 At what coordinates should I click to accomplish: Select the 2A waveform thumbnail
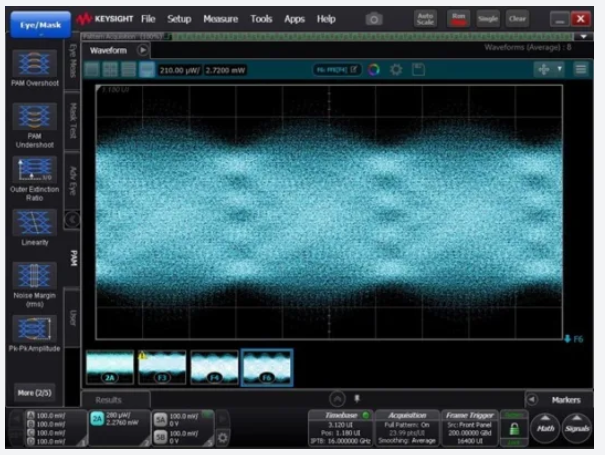[110, 367]
